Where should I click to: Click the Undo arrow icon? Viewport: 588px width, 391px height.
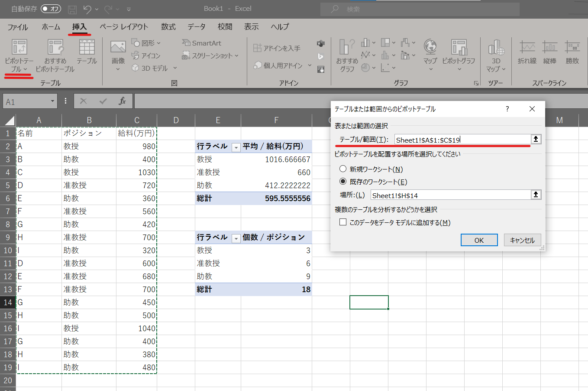[x=87, y=9]
